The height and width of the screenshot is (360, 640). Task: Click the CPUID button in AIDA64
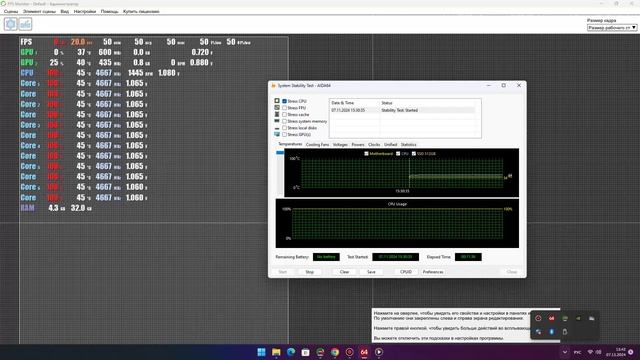click(x=406, y=272)
